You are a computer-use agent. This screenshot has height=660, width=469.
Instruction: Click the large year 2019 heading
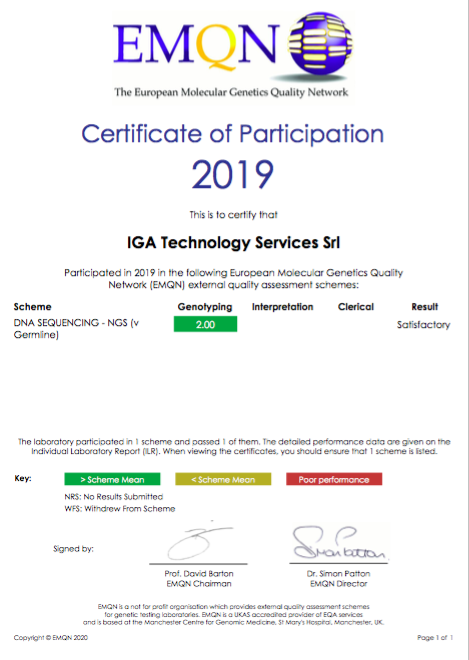point(232,174)
